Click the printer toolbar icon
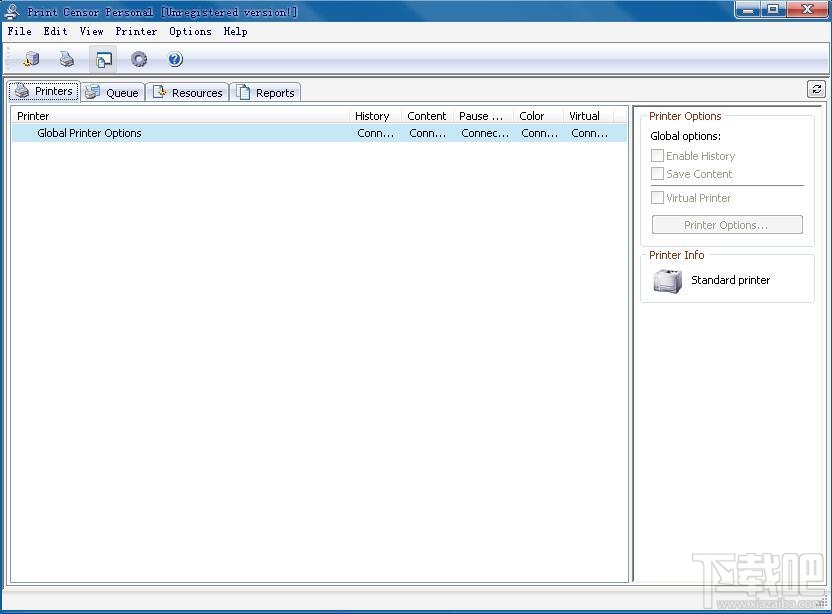 click(67, 59)
